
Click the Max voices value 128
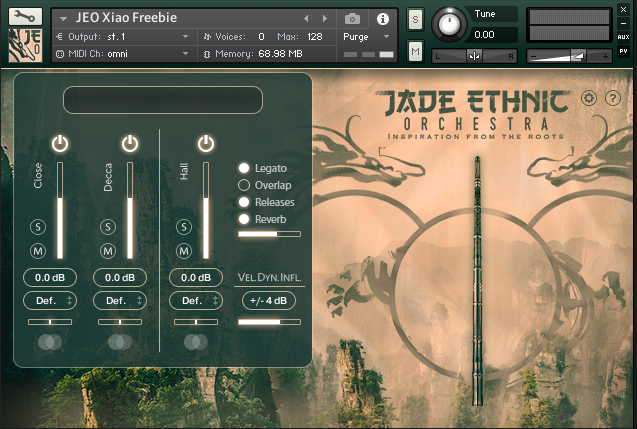tap(315, 37)
